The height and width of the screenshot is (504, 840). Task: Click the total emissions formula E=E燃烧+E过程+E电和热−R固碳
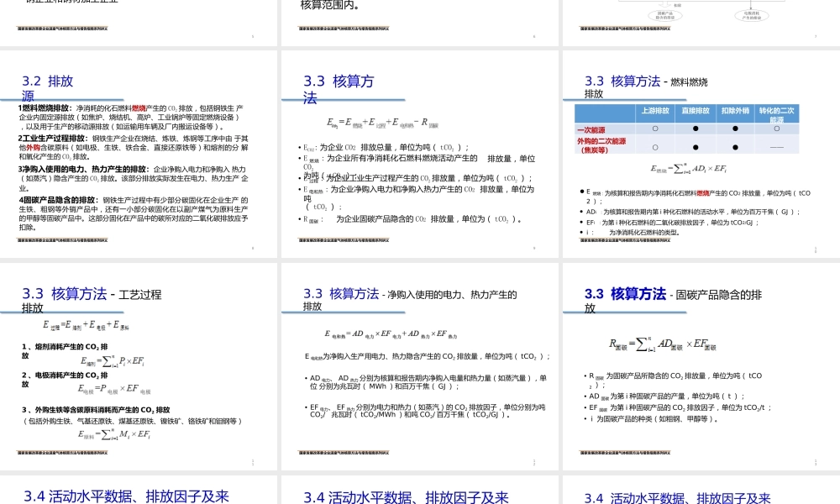coord(382,123)
